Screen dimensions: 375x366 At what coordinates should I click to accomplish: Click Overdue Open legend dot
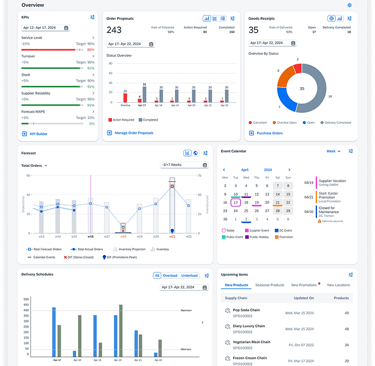pos(274,123)
